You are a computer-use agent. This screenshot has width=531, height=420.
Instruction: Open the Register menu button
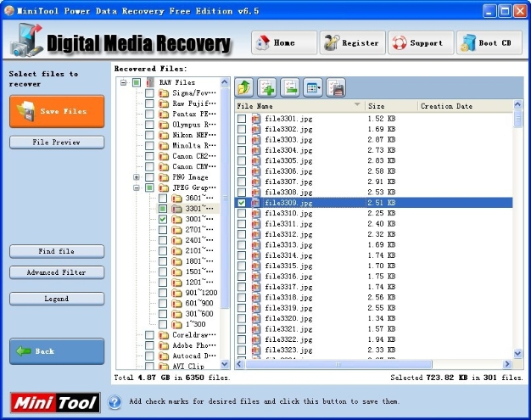(x=352, y=42)
